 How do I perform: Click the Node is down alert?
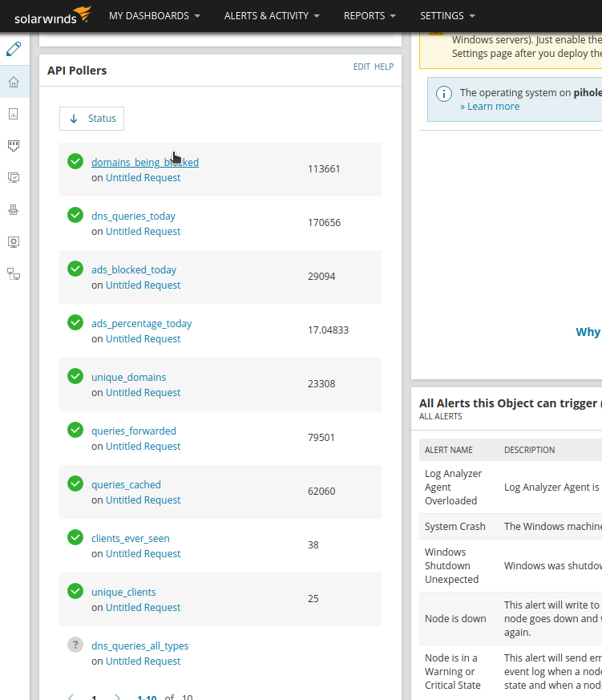pyautogui.click(x=455, y=619)
